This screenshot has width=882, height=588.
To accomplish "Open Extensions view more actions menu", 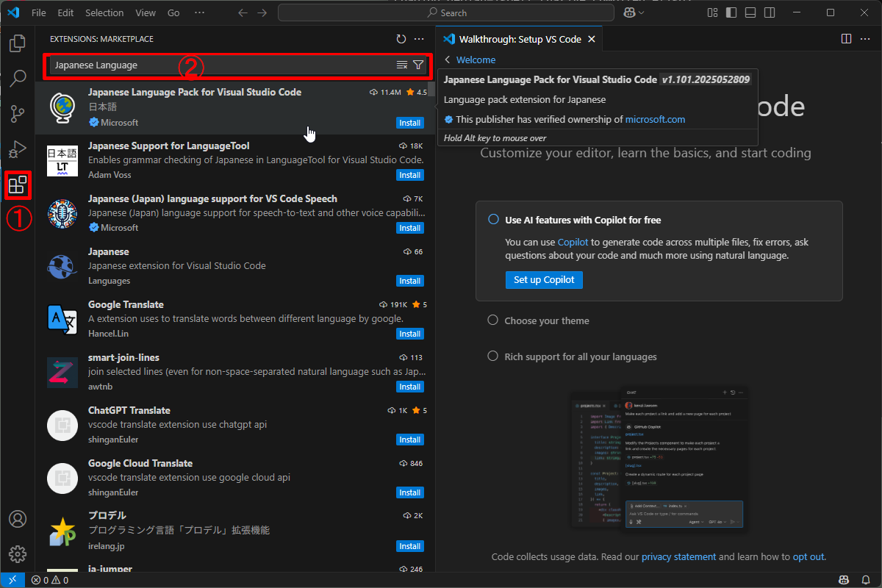I will [419, 39].
